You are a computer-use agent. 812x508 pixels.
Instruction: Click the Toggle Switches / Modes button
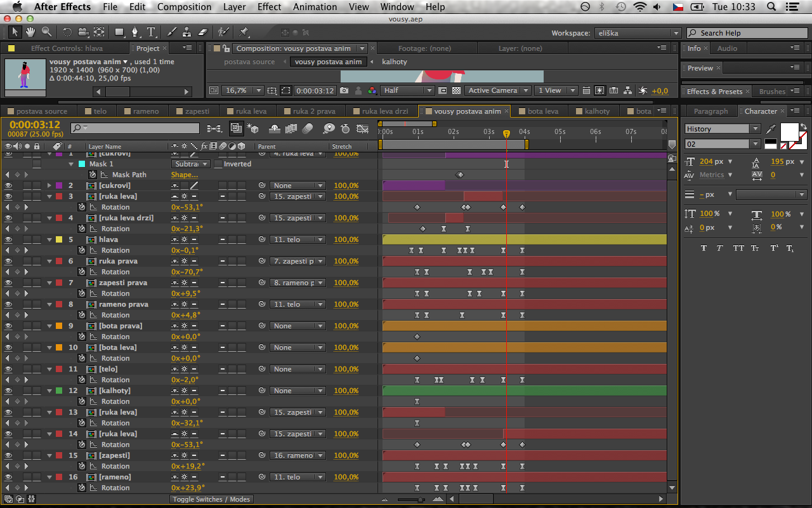coord(211,499)
